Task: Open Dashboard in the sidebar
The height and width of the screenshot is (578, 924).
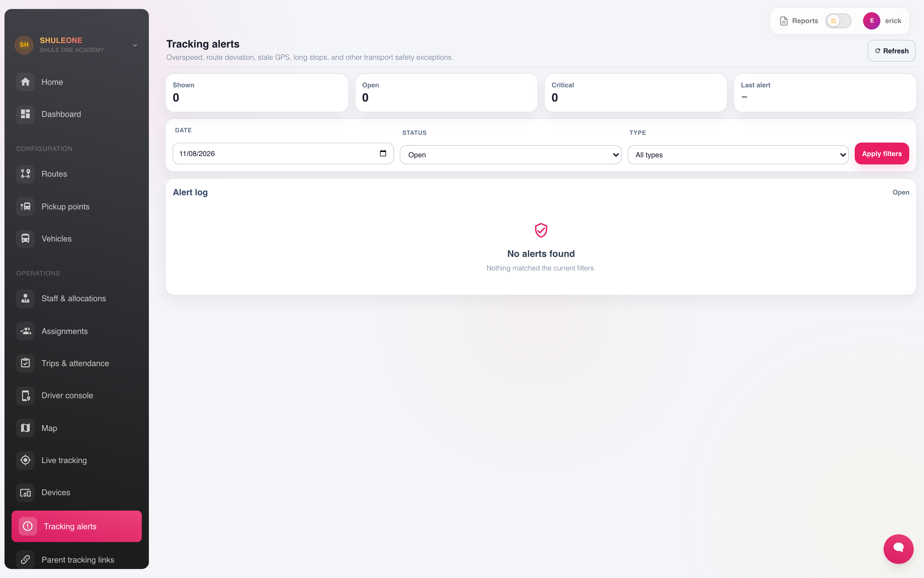Action: pyautogui.click(x=77, y=114)
